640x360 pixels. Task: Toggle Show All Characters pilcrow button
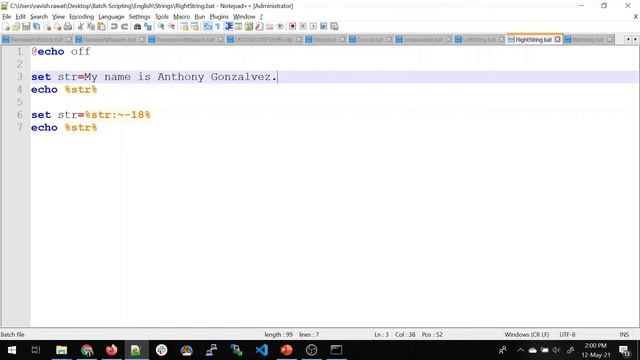click(x=218, y=27)
